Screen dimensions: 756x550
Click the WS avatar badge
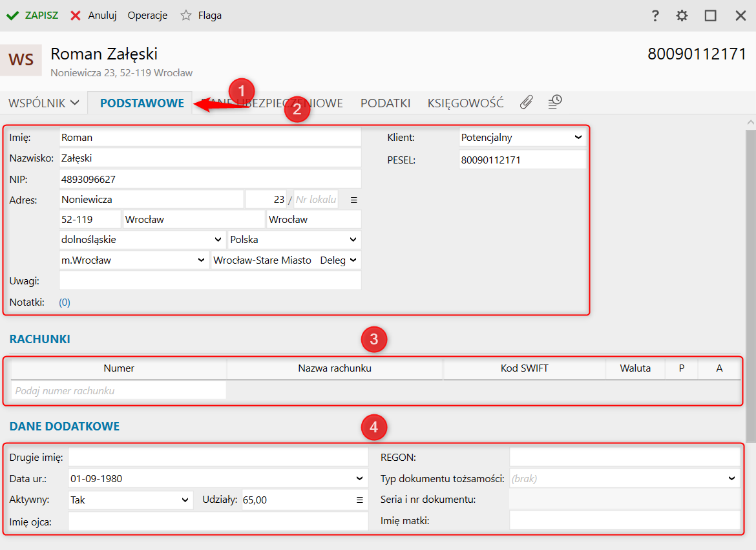pyautogui.click(x=21, y=60)
